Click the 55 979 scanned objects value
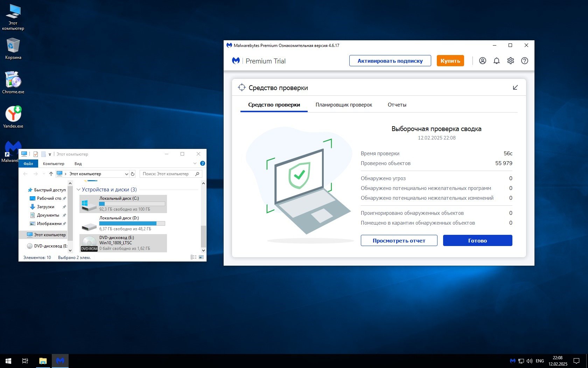 point(504,163)
